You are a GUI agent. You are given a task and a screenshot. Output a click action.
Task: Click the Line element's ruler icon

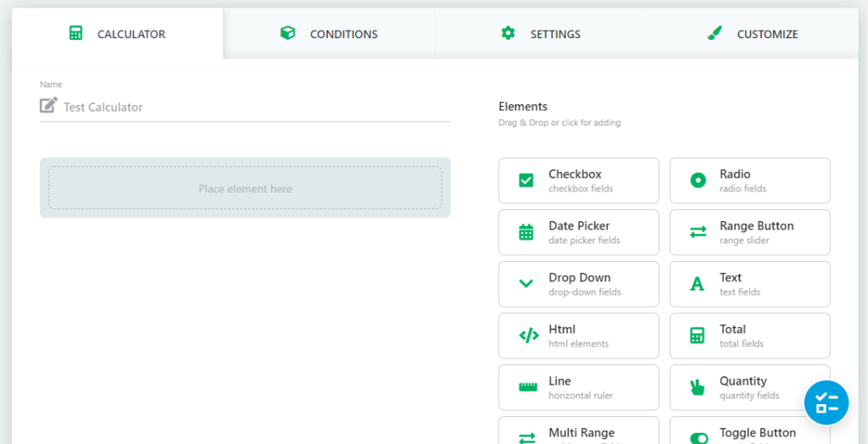(528, 387)
